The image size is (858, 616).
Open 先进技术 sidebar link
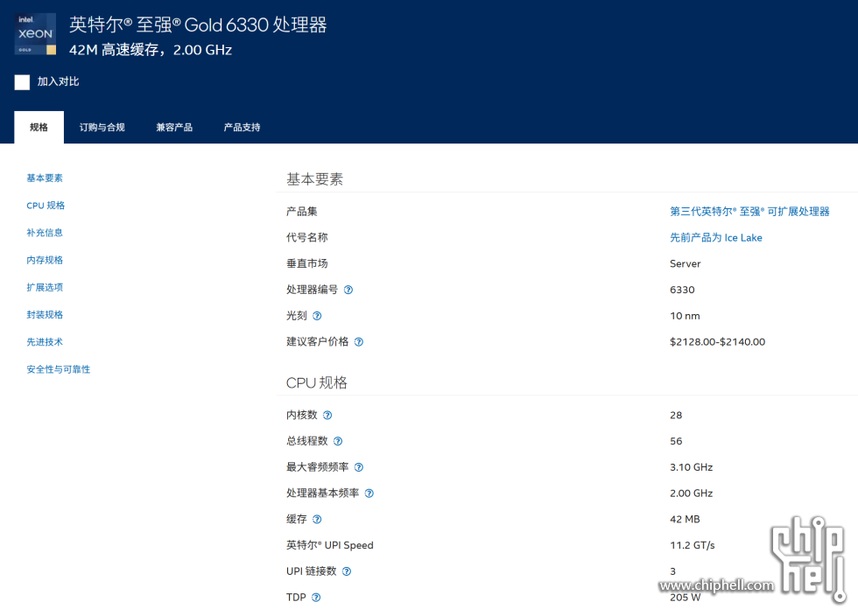pyautogui.click(x=45, y=342)
